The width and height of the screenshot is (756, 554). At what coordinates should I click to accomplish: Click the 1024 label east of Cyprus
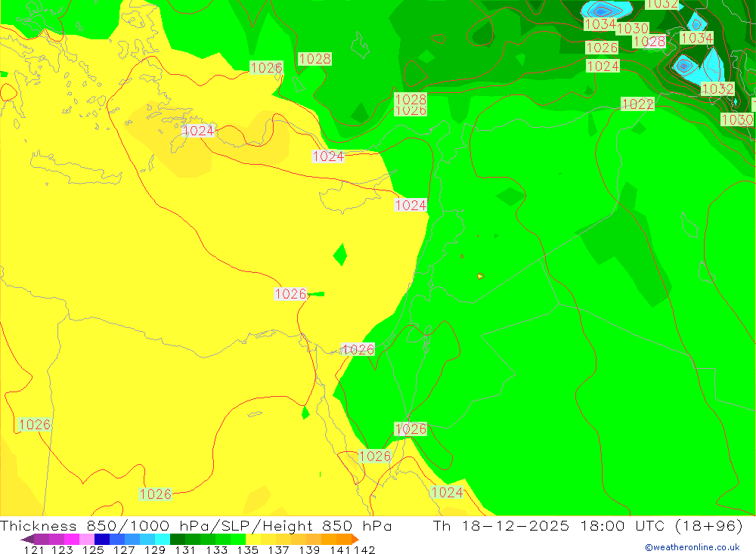coord(411,206)
